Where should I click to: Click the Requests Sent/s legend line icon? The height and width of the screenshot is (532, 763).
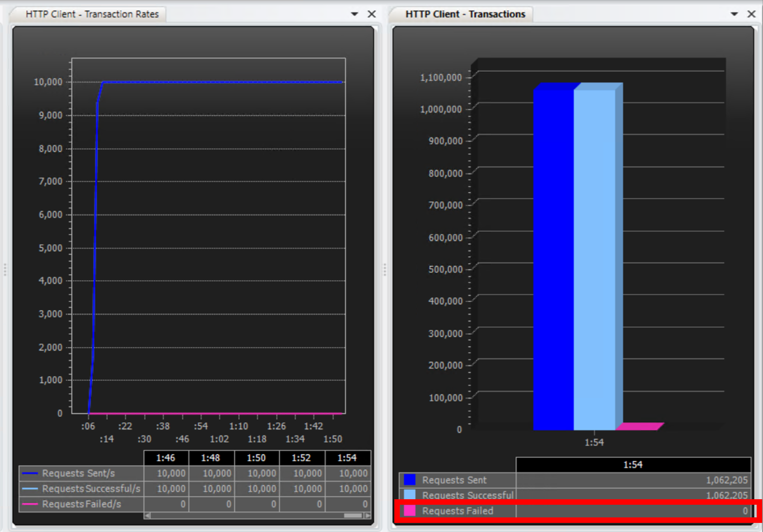tap(30, 473)
